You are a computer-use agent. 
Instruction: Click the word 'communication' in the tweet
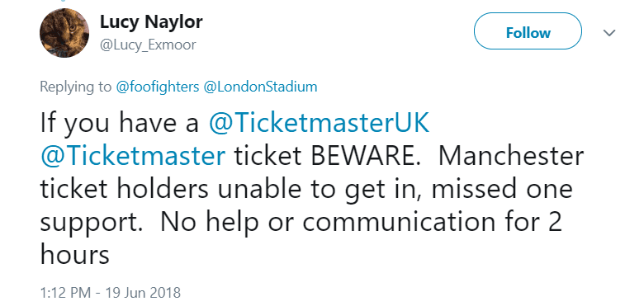[x=405, y=222]
